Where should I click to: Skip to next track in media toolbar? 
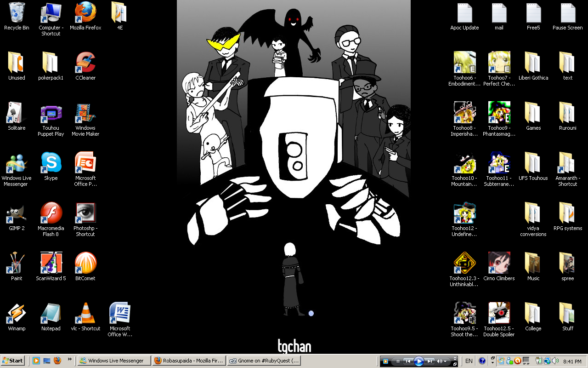click(x=429, y=361)
